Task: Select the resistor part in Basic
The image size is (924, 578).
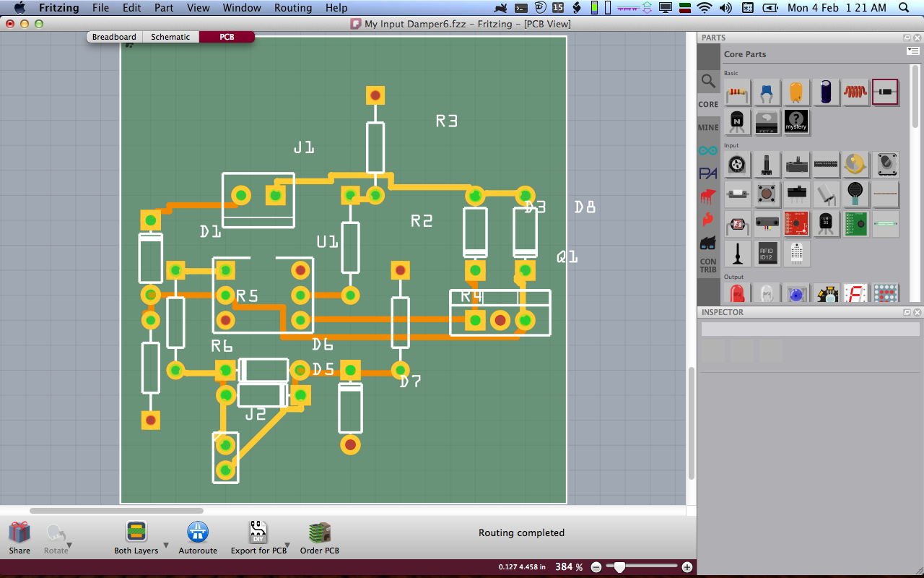Action: point(737,92)
